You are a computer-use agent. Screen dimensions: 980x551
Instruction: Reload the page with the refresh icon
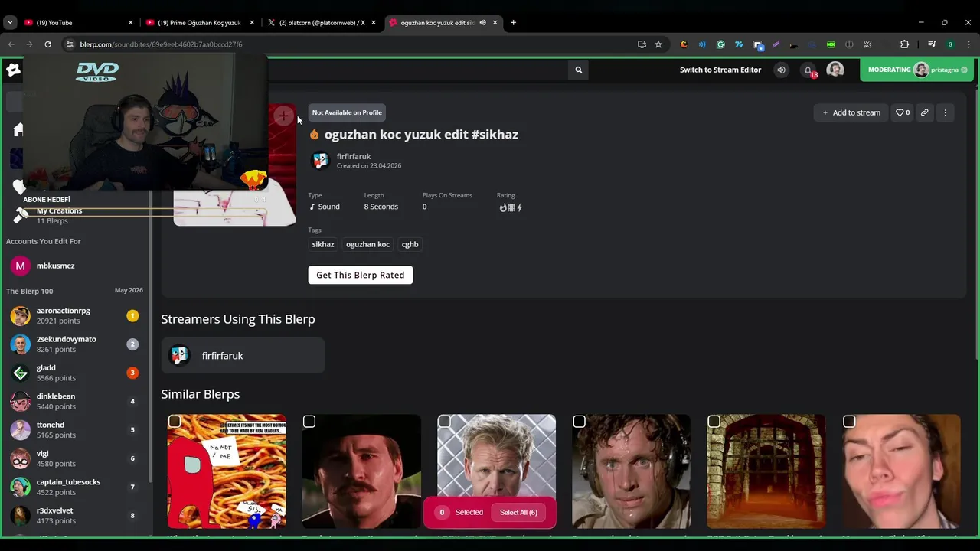[47, 44]
